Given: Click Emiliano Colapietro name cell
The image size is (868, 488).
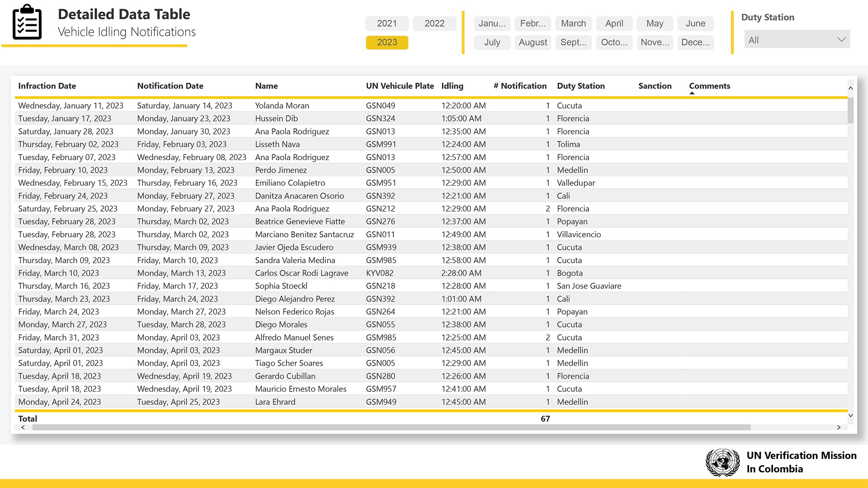Looking at the screenshot, I should pos(290,183).
